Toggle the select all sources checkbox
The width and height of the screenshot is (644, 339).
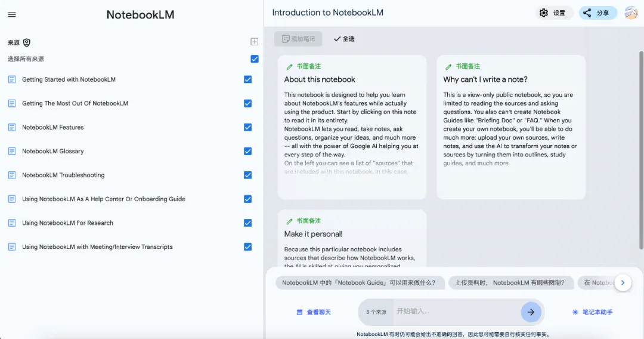[255, 58]
